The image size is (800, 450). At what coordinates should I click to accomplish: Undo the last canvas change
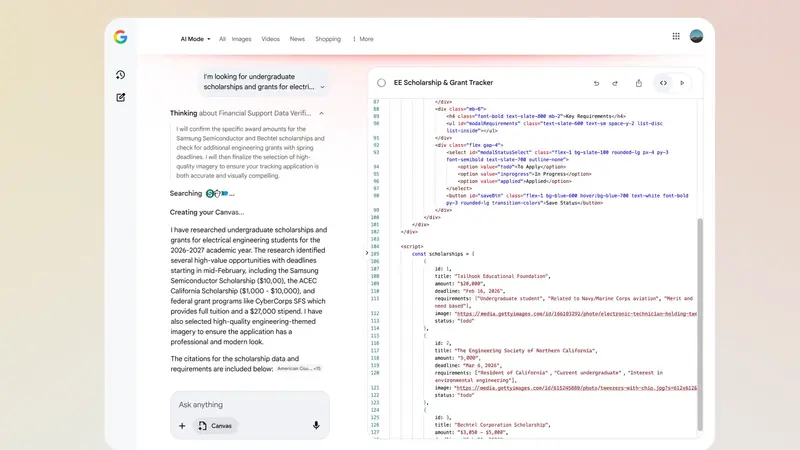tap(597, 83)
